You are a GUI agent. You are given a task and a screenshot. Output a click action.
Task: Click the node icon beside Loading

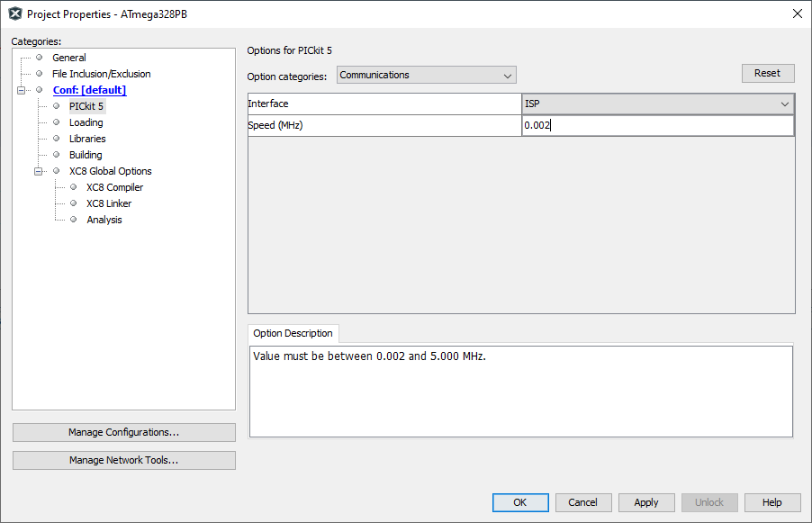point(56,122)
